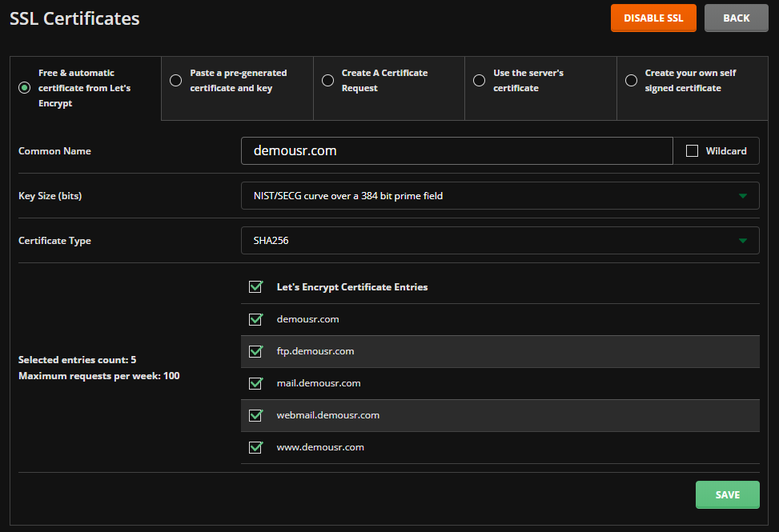The image size is (779, 532).
Task: Enable the Wildcard checkbox
Action: click(693, 151)
